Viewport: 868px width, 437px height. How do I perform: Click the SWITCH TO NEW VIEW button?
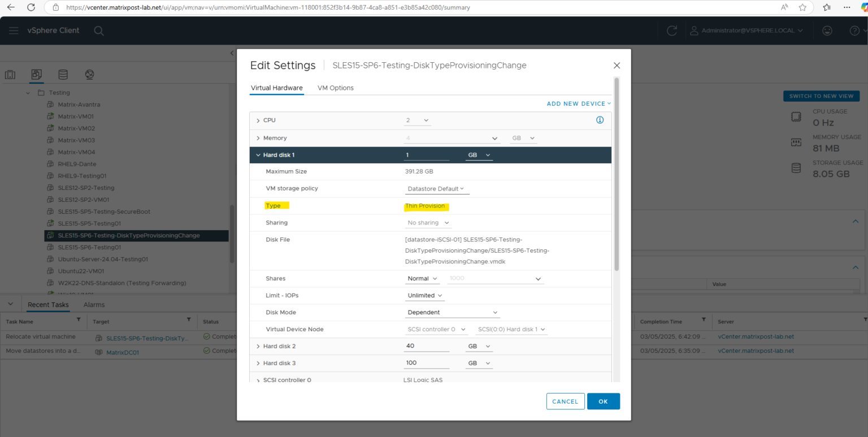tap(821, 96)
